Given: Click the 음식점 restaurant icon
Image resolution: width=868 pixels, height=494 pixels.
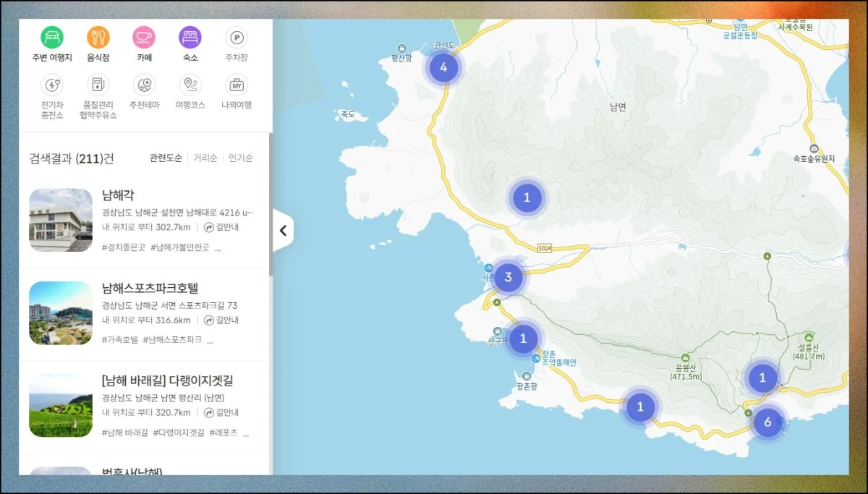Looking at the screenshot, I should (98, 38).
